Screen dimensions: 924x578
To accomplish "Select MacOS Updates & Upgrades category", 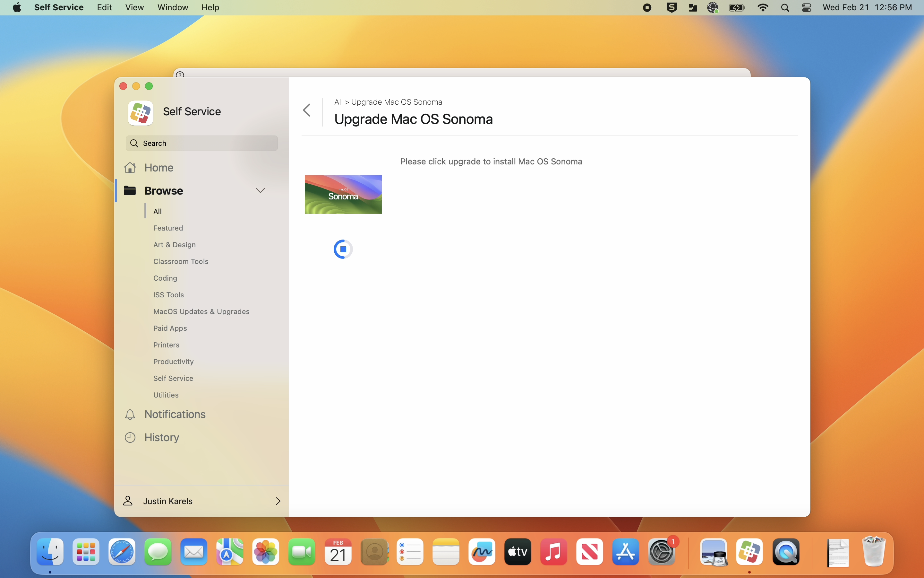I will coord(201,311).
